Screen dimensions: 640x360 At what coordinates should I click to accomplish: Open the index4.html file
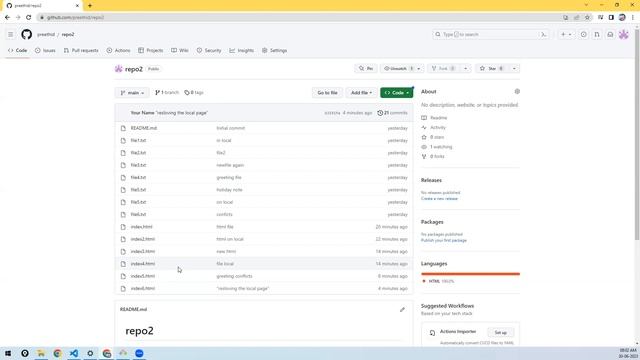tap(143, 264)
